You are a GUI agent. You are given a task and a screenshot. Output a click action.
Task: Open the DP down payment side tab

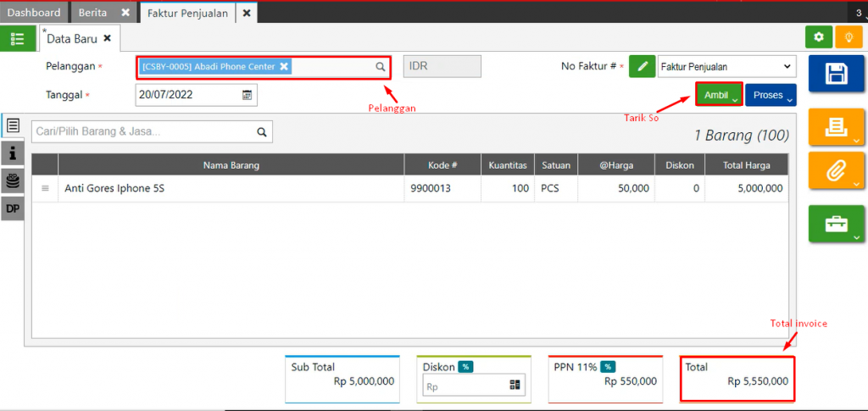pos(13,208)
